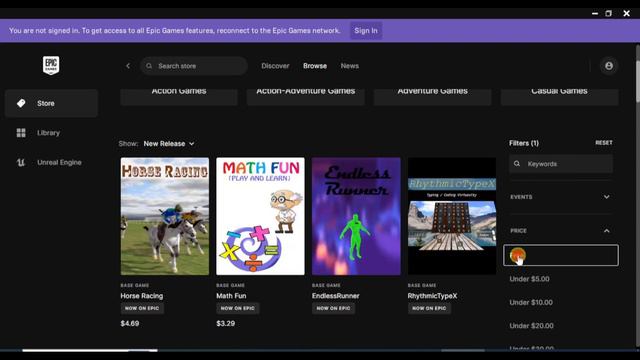
Task: Click Now On Epic badge under RhythmicTypeX
Action: (429, 308)
